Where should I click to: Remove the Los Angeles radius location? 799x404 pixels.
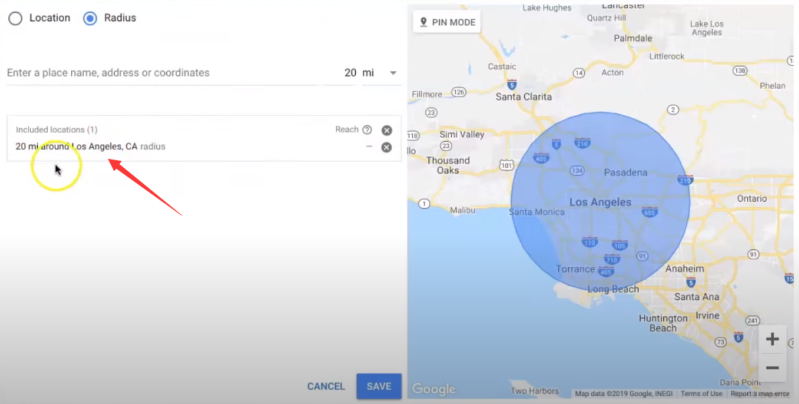(386, 147)
